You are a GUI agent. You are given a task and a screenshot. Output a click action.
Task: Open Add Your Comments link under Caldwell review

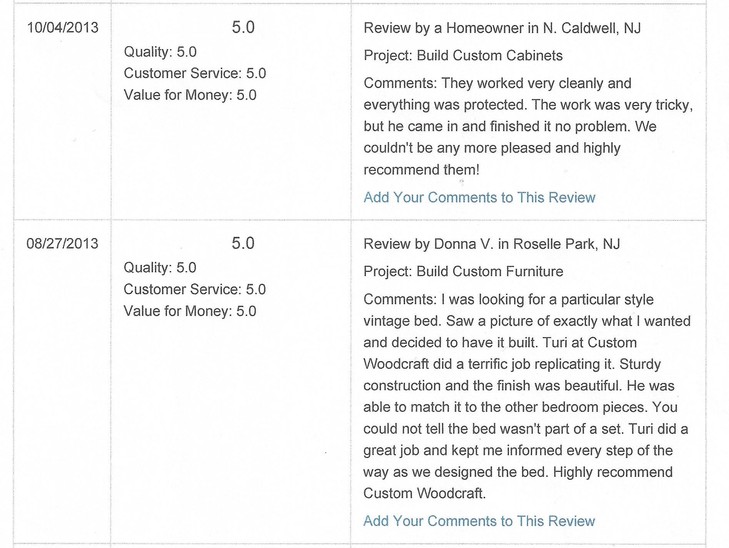point(479,197)
